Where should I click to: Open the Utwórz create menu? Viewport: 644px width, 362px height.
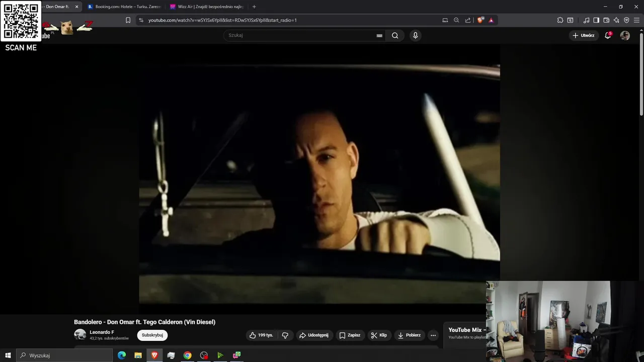pos(584,35)
